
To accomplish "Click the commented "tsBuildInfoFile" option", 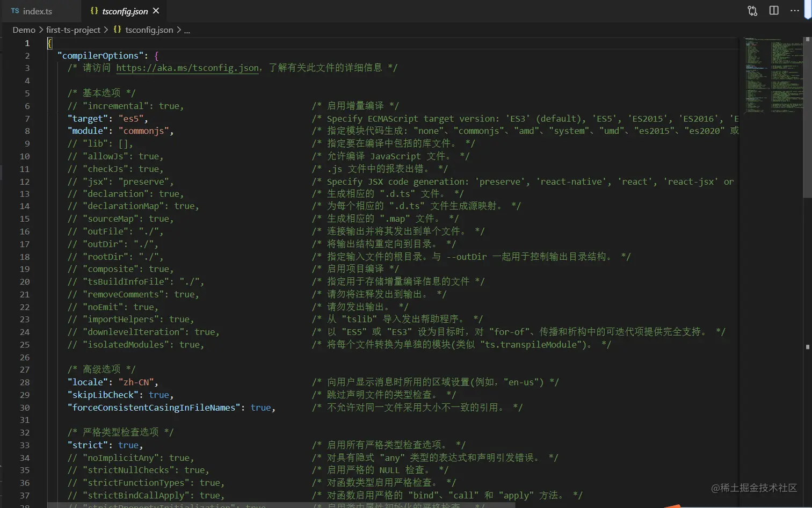I will [136, 282].
